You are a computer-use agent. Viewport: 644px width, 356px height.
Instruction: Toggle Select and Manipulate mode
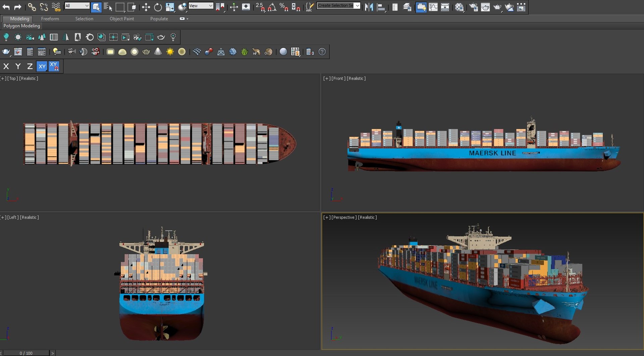(x=234, y=7)
